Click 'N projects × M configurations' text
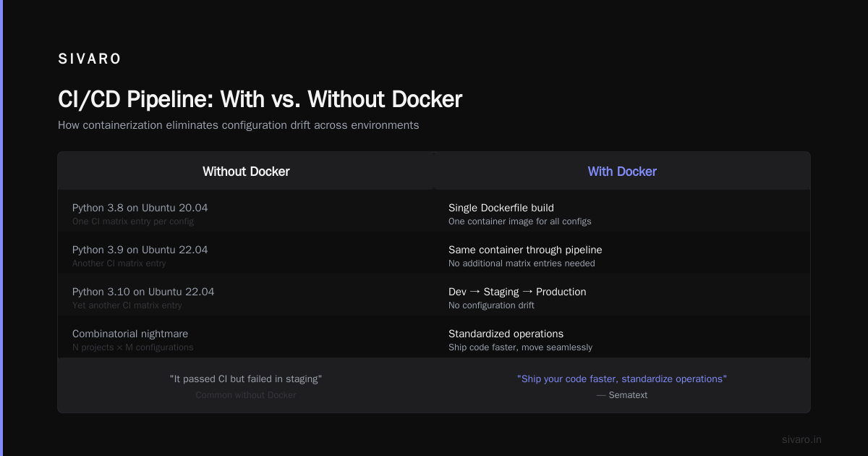The width and height of the screenshot is (868, 456). click(133, 347)
